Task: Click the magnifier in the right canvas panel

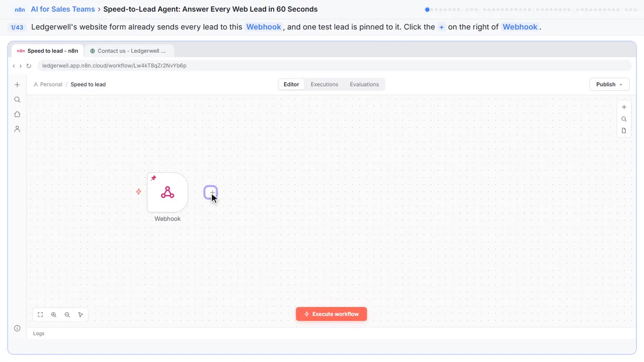Action: [x=624, y=119]
